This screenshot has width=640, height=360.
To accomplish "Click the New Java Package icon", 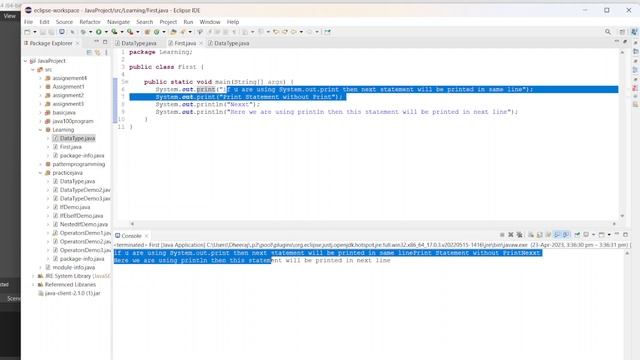I will pyautogui.click(x=147, y=32).
